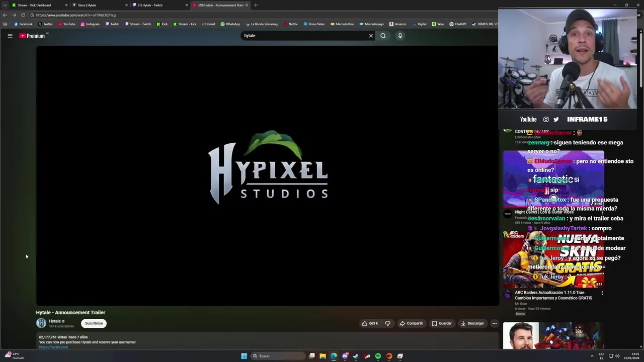Open a new browser tab
The height and width of the screenshot is (362, 644).
256,5
